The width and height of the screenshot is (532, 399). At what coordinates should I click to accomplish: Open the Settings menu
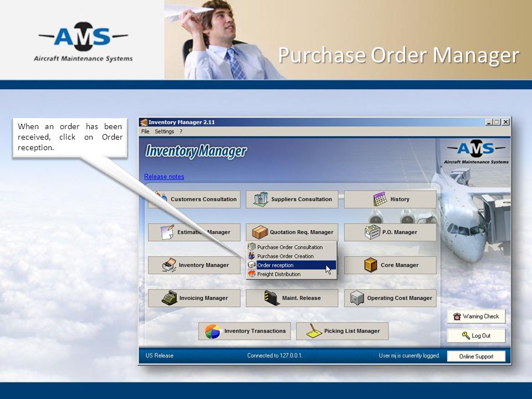pos(164,131)
